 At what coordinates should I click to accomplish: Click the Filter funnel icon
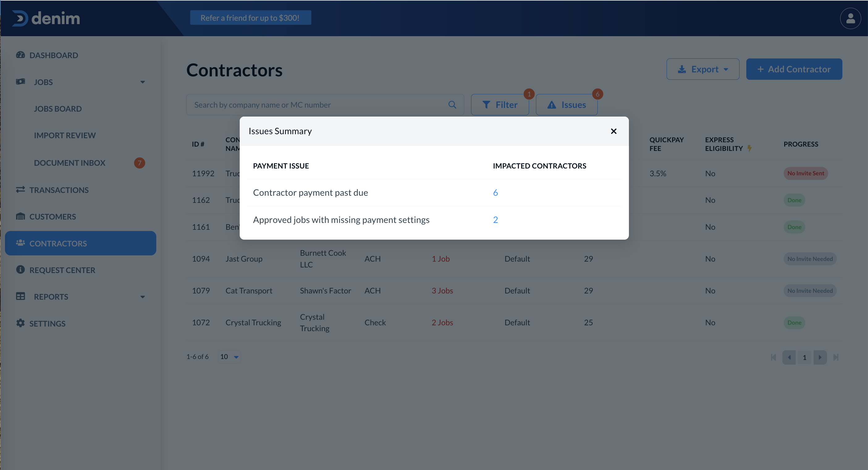point(486,105)
